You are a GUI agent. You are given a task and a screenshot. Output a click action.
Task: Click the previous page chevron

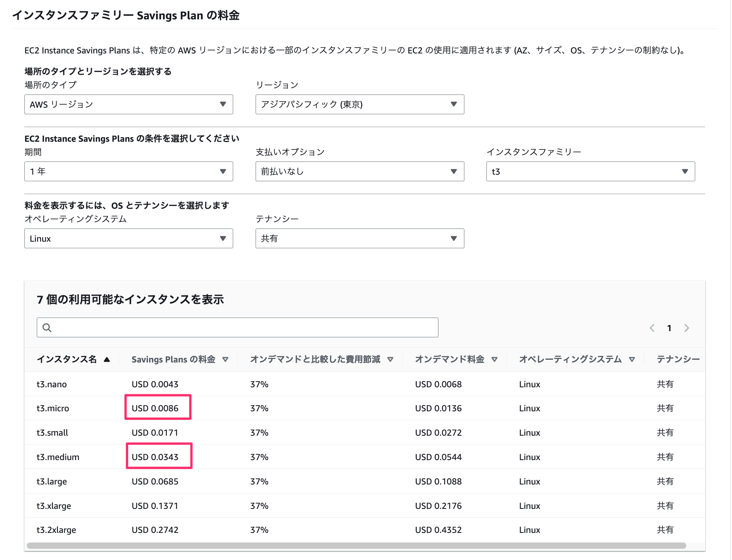click(x=652, y=328)
